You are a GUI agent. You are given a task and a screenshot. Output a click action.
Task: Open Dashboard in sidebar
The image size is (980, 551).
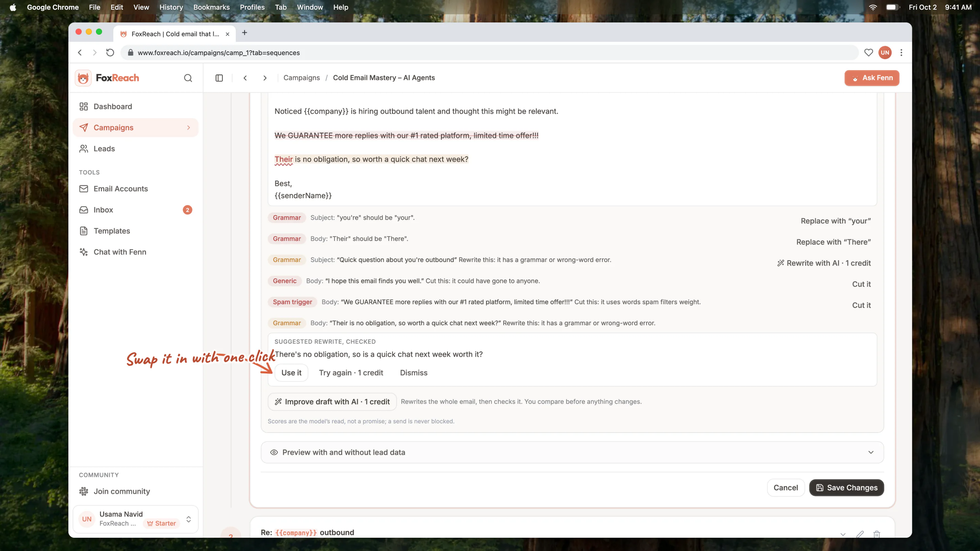click(135, 106)
